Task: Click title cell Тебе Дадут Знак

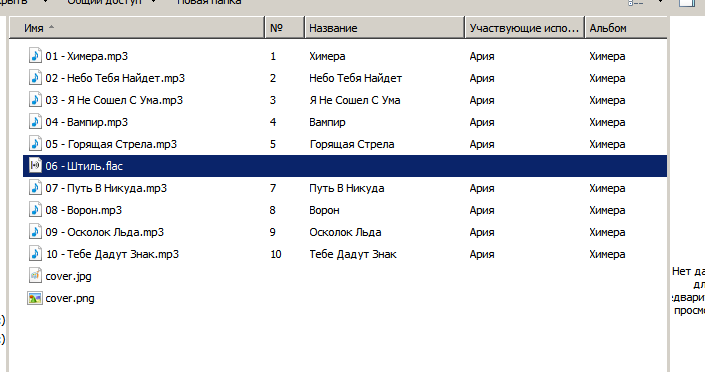Action: [353, 255]
